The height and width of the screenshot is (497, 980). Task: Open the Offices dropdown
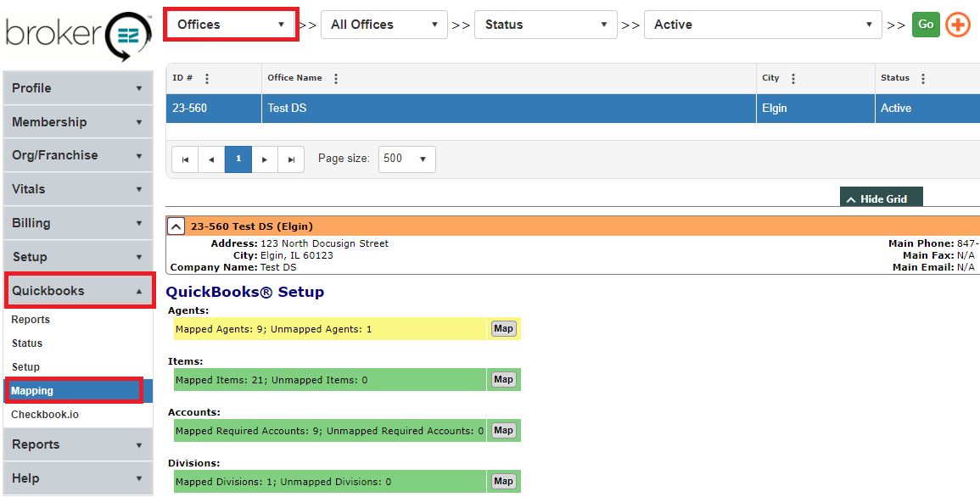(231, 25)
